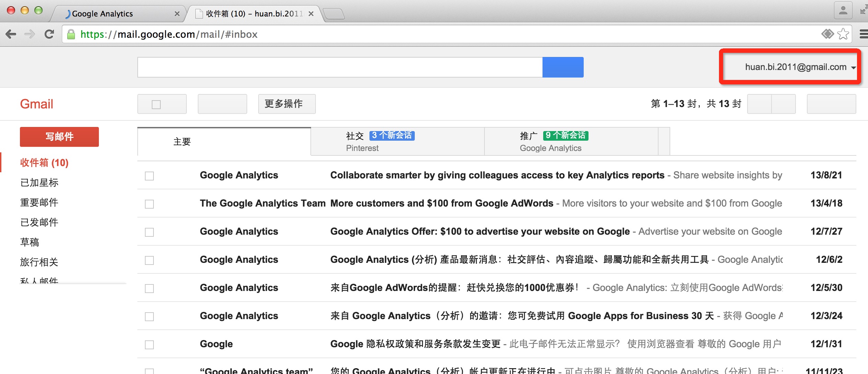Go back using the browser back arrow
The width and height of the screenshot is (868, 374).
(11, 34)
